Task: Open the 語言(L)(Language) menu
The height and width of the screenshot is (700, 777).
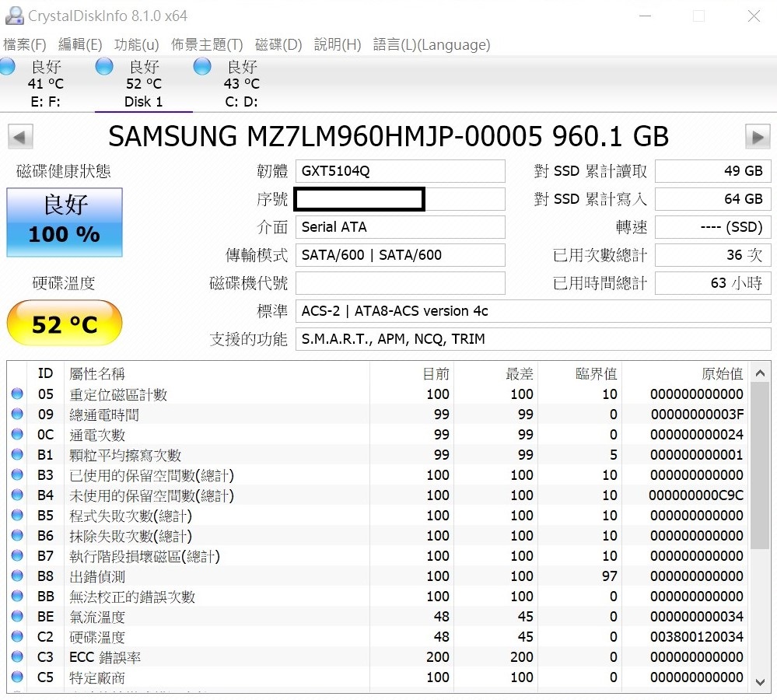Action: click(x=432, y=44)
